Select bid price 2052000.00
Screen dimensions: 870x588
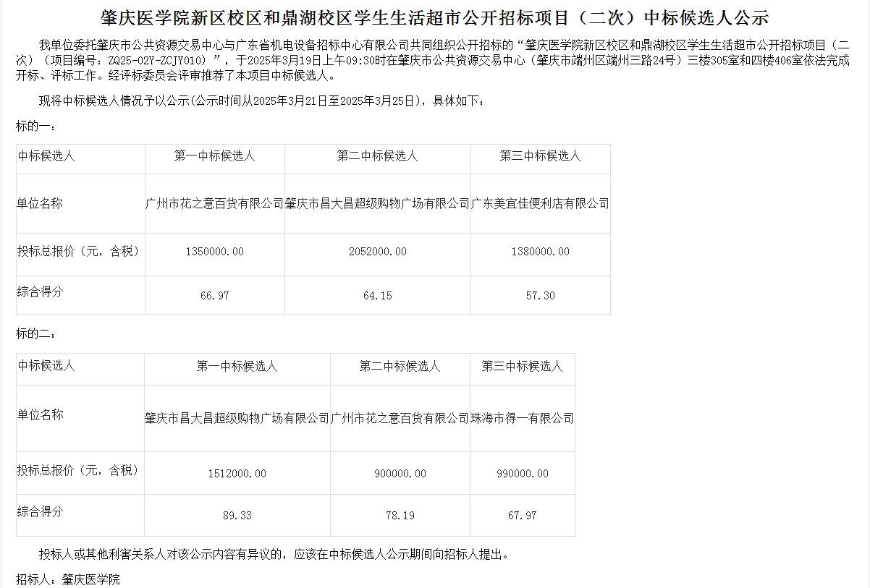tap(377, 252)
